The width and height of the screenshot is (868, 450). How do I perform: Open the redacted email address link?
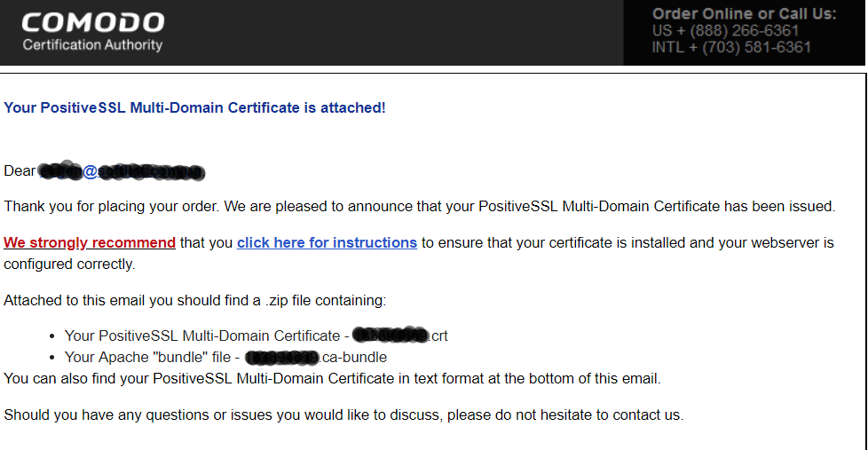122,171
